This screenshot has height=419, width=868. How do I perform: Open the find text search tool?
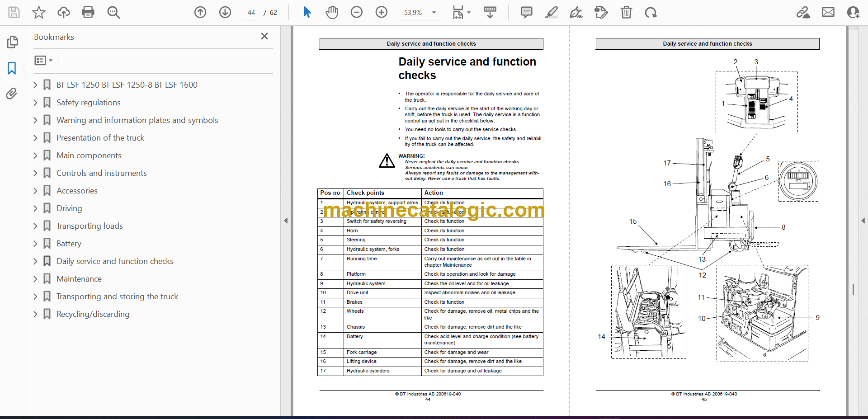coord(113,12)
